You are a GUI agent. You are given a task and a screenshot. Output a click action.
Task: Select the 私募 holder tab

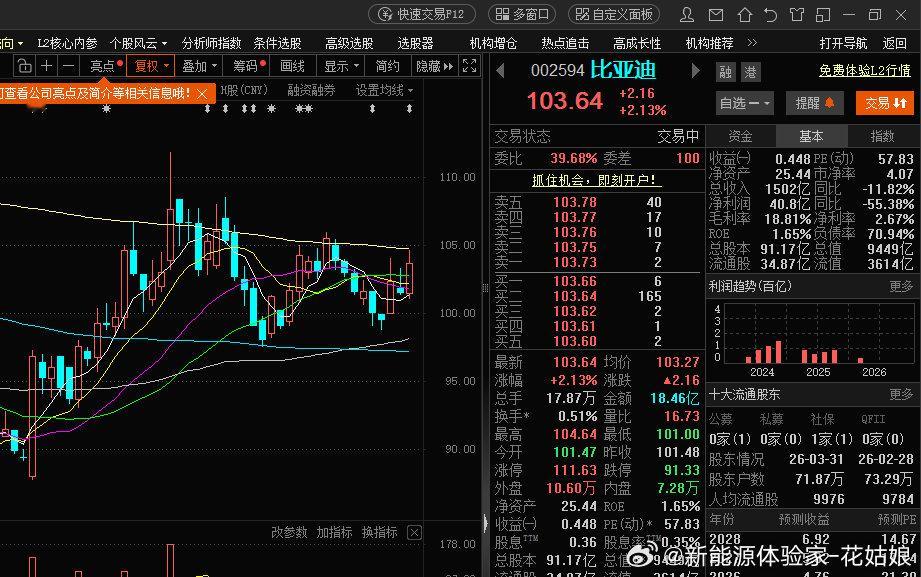click(x=771, y=419)
